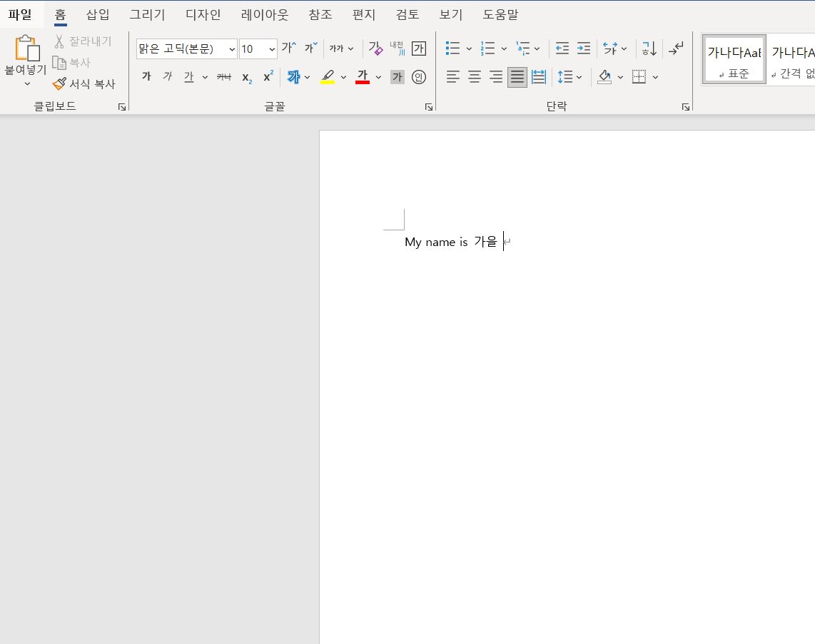815x644 pixels.
Task: Open the font name combo box dropdown
Action: click(x=232, y=48)
